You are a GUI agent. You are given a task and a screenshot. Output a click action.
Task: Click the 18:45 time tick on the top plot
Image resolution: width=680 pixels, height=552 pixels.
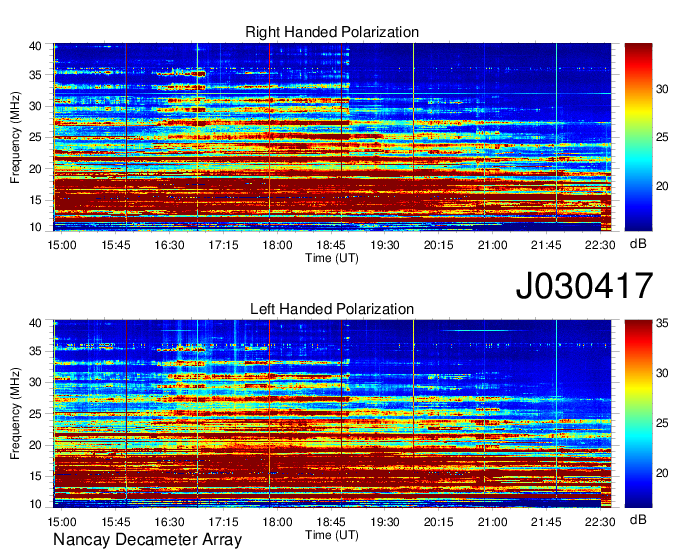coord(331,245)
